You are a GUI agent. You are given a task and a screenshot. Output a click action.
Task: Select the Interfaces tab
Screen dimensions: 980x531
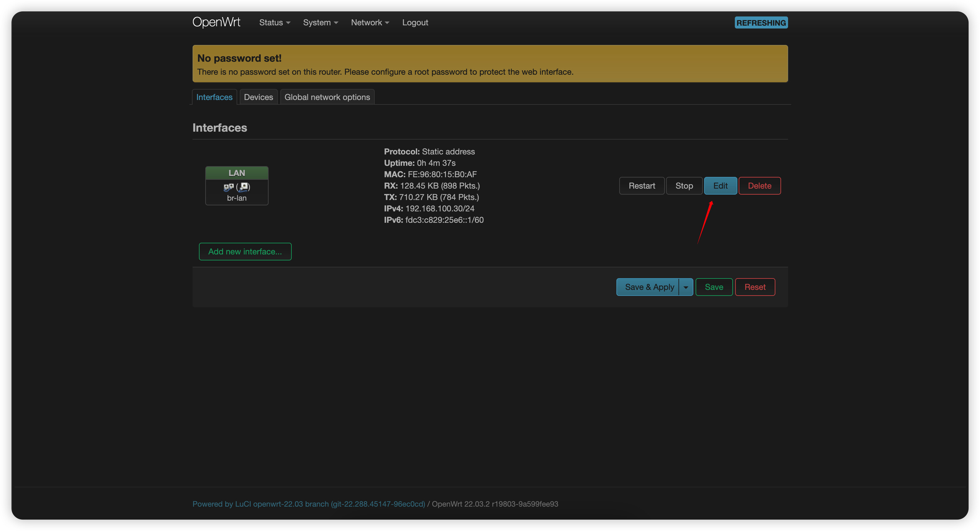(x=214, y=97)
